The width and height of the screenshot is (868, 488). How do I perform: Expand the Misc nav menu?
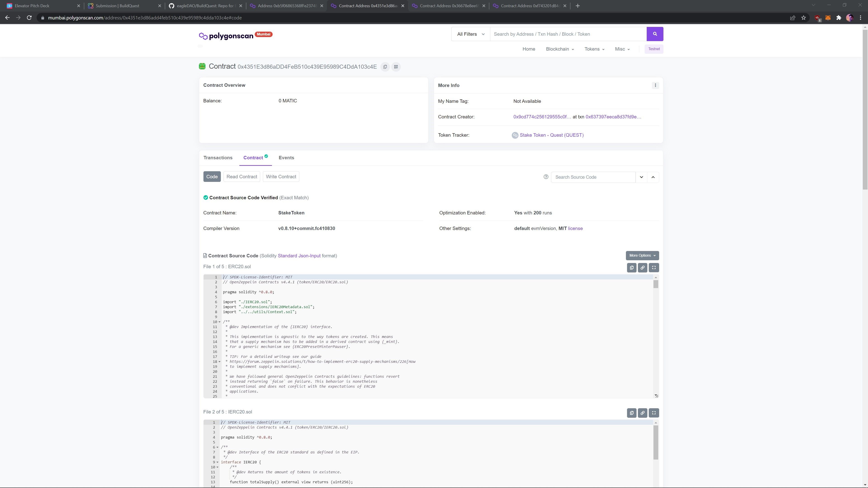pyautogui.click(x=622, y=49)
